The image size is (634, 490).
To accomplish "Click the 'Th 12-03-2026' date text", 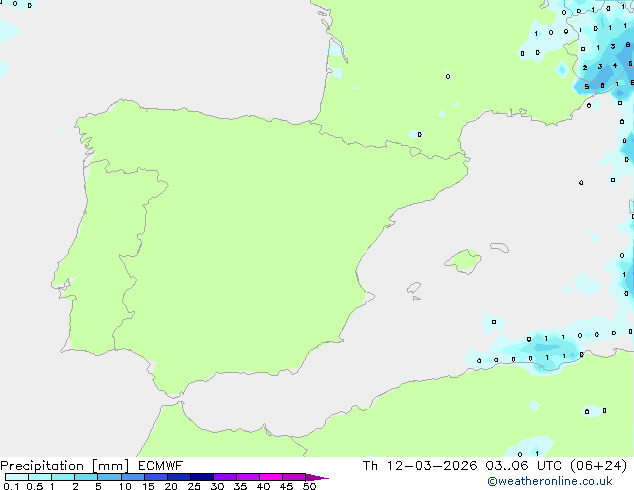I will coord(420,466).
